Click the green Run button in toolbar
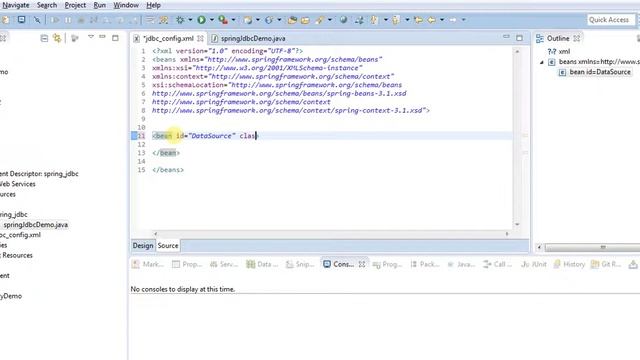 tap(201, 20)
